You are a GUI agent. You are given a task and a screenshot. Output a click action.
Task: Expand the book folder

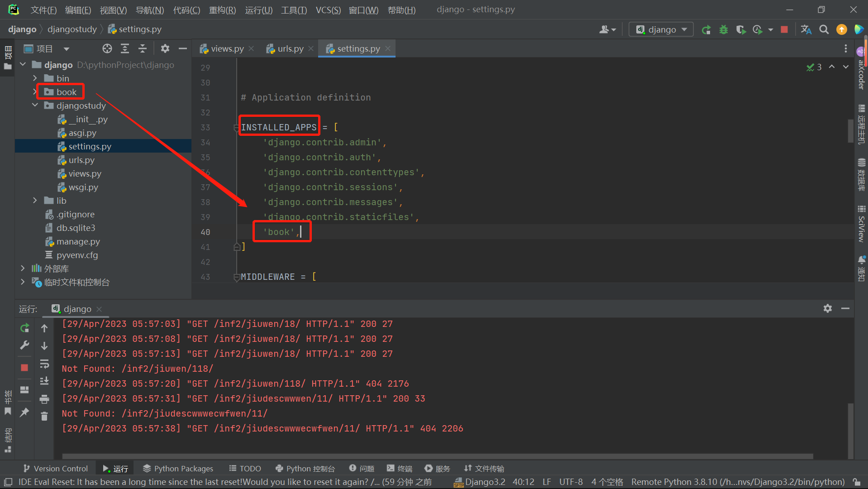(x=35, y=92)
